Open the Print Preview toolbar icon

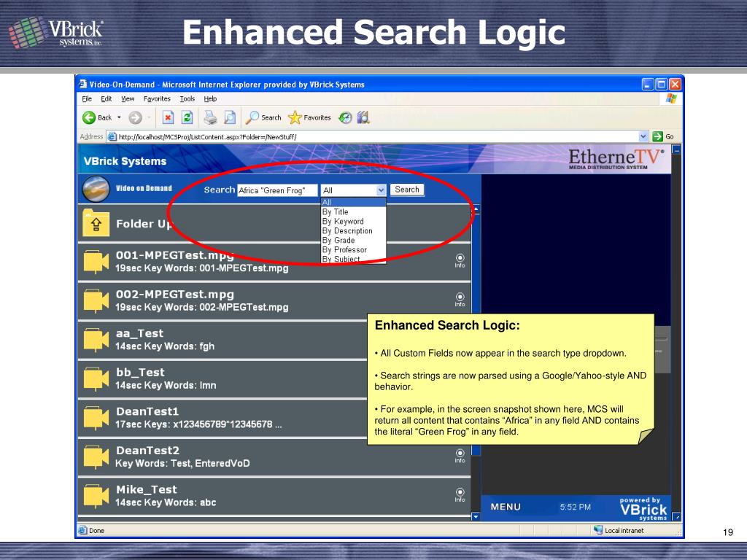pos(230,117)
